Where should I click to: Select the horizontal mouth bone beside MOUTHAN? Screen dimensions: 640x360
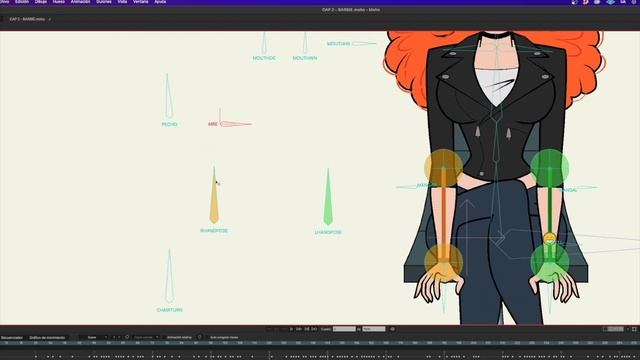pyautogui.click(x=364, y=43)
